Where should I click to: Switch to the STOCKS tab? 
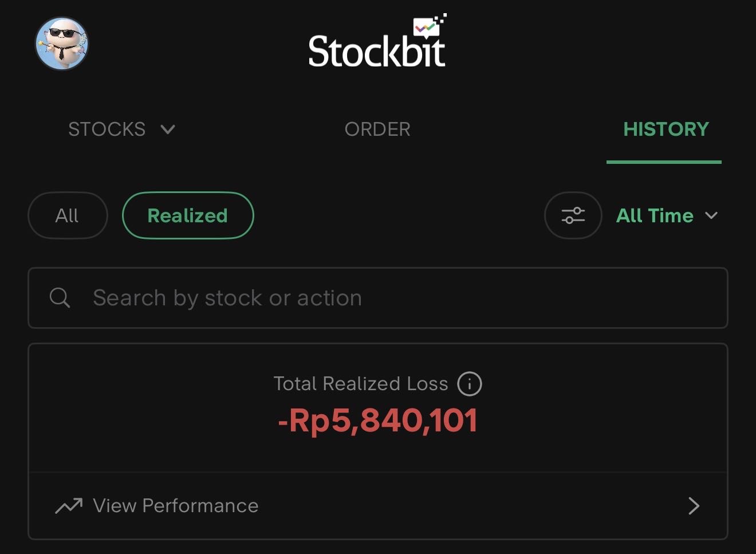107,129
